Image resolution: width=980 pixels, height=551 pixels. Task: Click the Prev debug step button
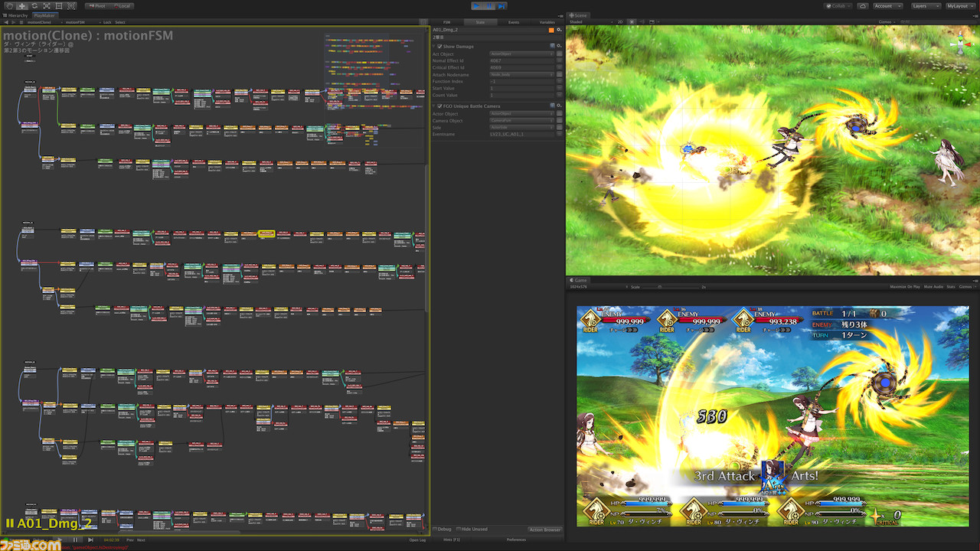(130, 540)
